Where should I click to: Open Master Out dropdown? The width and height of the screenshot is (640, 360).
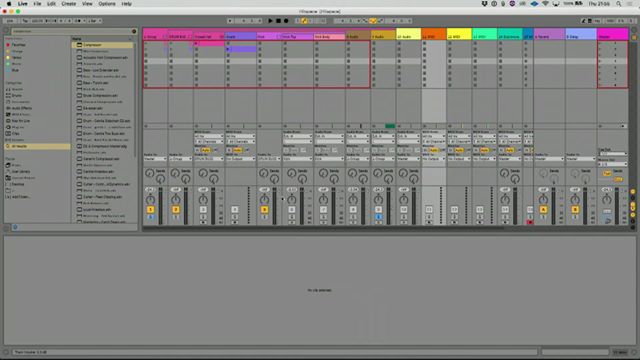tap(613, 164)
